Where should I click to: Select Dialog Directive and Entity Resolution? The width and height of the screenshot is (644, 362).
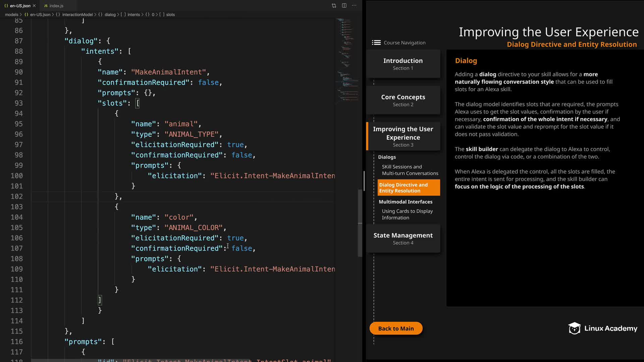tap(409, 188)
